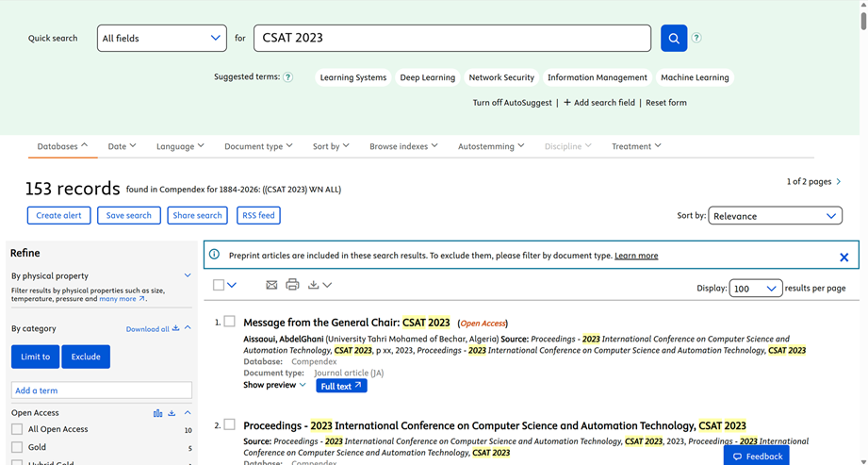View Open Access bar chart icon
The height and width of the screenshot is (465, 868).
(157, 413)
